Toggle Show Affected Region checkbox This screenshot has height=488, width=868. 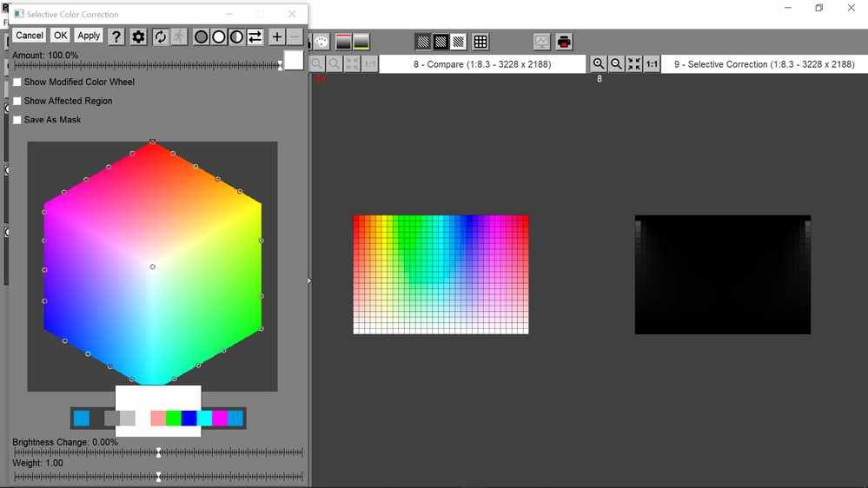tap(17, 101)
